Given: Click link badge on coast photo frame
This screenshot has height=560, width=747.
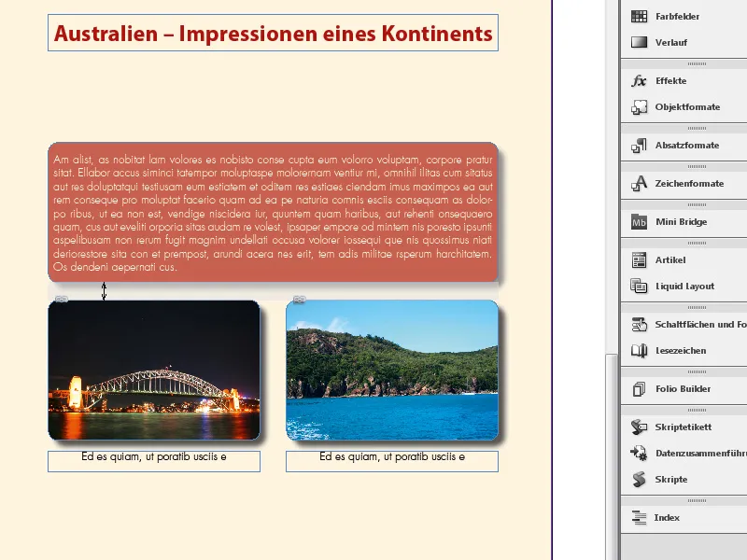Looking at the screenshot, I should (299, 299).
